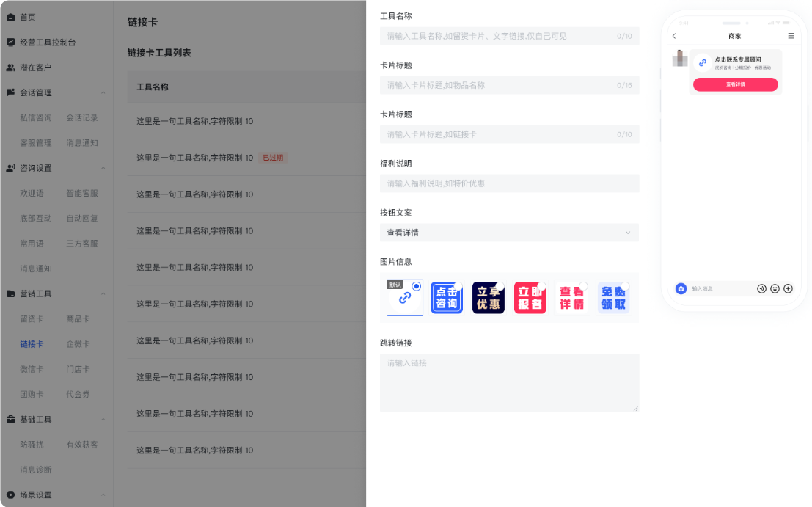Click the 首页 home icon in sidebar
The width and height of the screenshot is (812, 507).
(10, 17)
